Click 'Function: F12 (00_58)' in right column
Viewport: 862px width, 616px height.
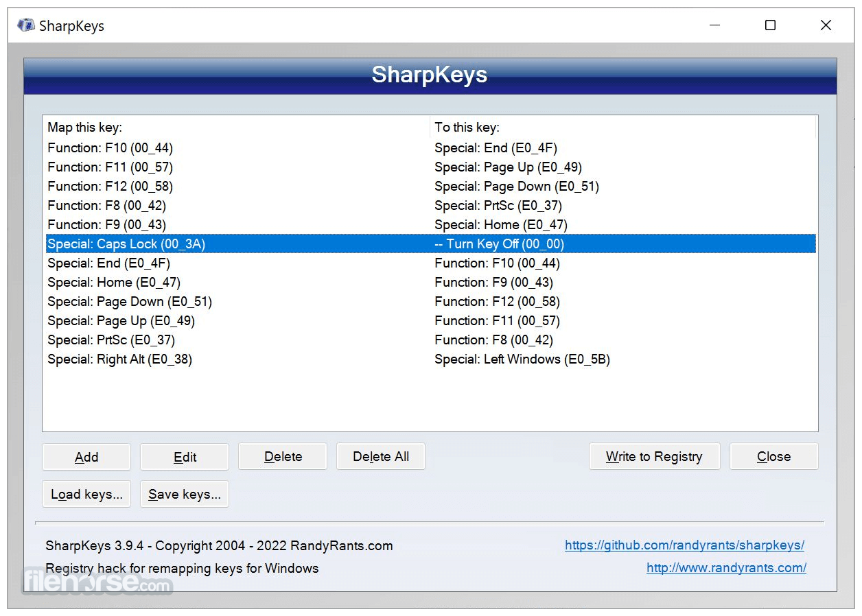click(x=498, y=301)
